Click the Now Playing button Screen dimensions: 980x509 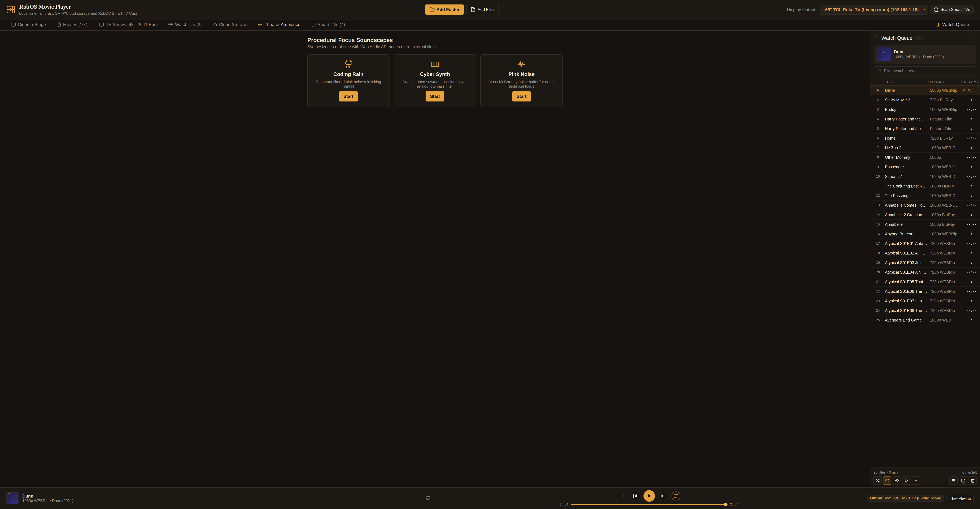click(x=960, y=498)
